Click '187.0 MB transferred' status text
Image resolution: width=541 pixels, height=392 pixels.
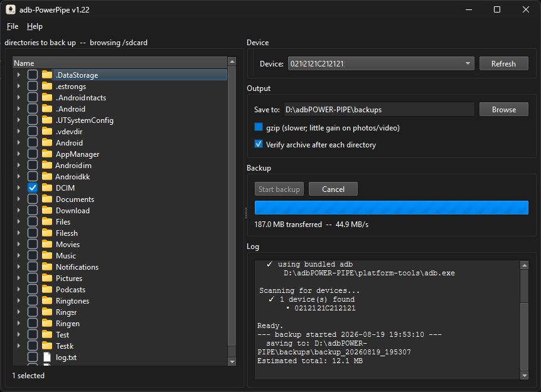pyautogui.click(x=287, y=224)
